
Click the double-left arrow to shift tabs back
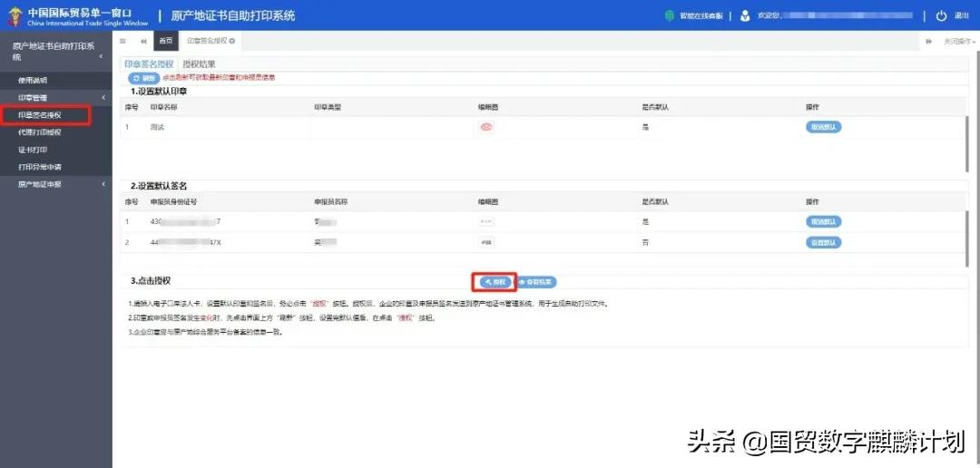(143, 41)
